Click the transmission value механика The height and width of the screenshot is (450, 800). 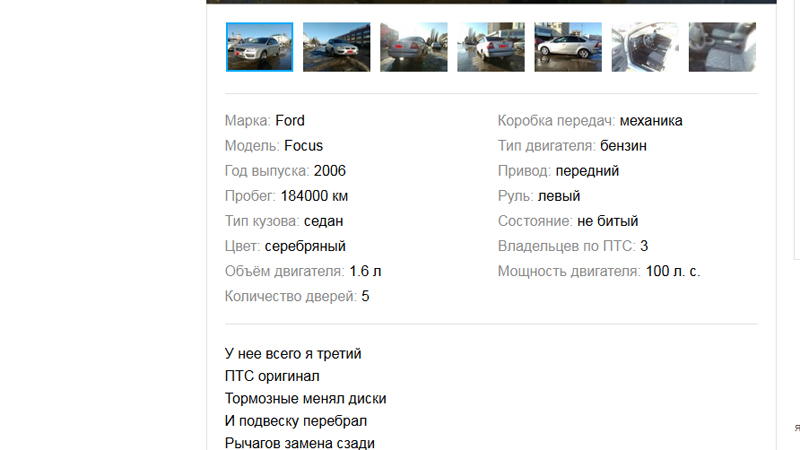click(x=651, y=121)
